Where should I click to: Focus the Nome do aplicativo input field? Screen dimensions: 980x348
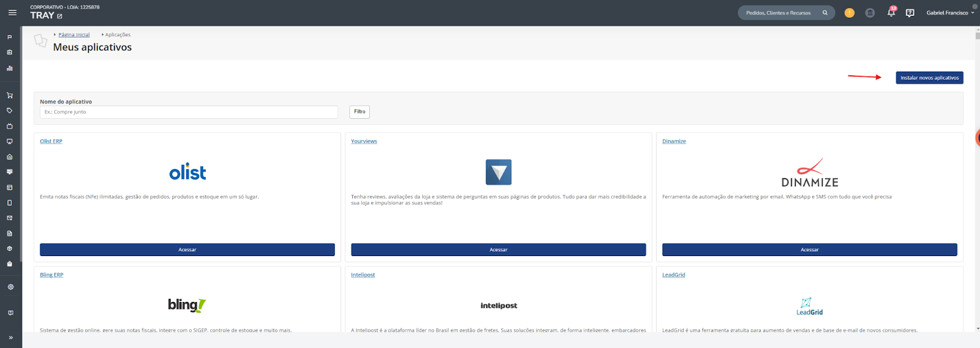189,112
